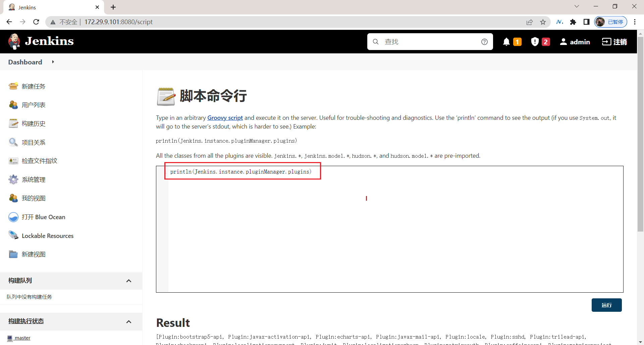
Task: Open the notifications bell icon
Action: pyautogui.click(x=506, y=42)
